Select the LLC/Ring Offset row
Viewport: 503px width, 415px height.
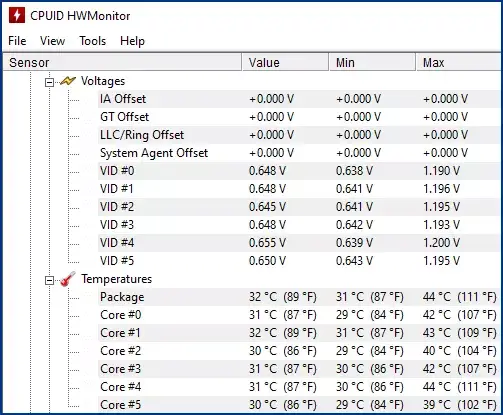tap(299, 135)
